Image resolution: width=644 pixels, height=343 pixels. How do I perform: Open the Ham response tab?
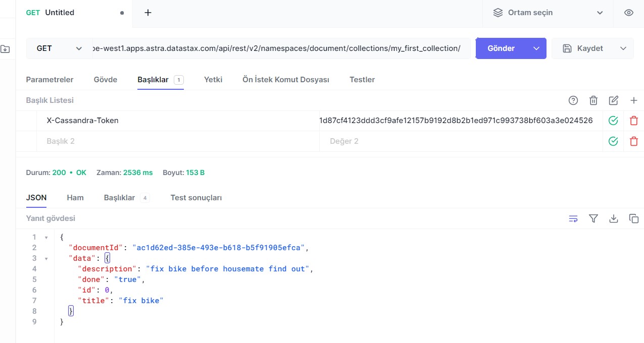click(x=75, y=197)
